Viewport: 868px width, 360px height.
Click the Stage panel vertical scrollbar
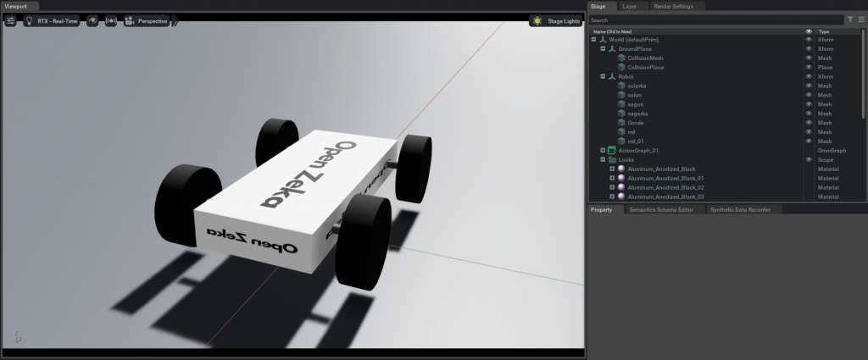(x=864, y=74)
